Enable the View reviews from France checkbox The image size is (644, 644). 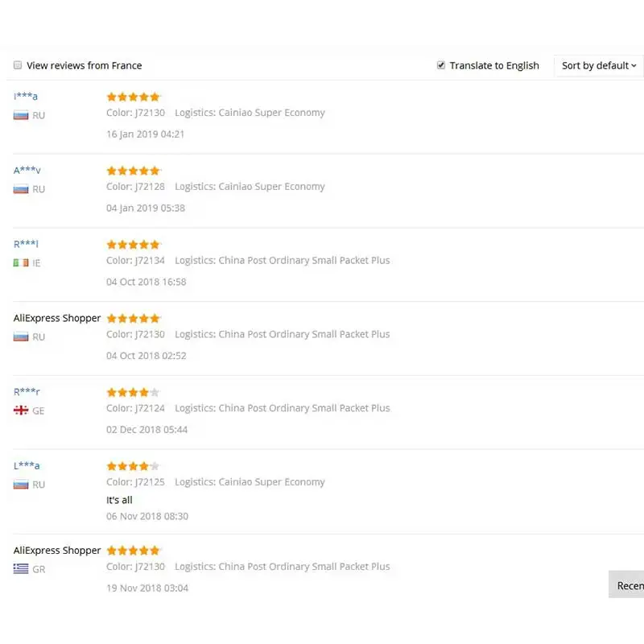(x=18, y=65)
